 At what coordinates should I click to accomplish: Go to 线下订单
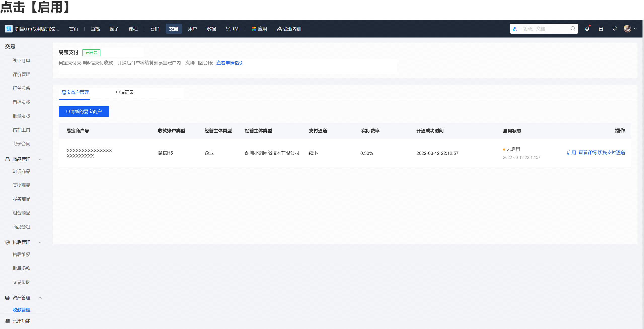(x=21, y=60)
